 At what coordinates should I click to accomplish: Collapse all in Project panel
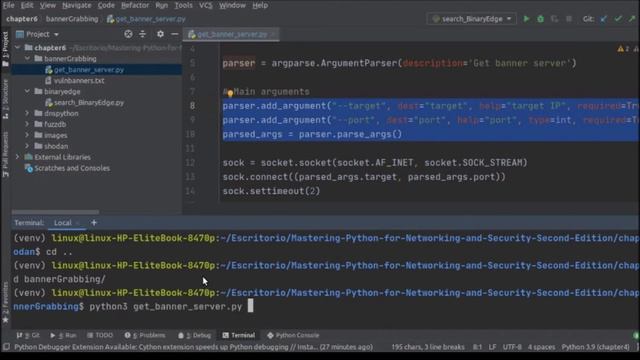[142, 34]
